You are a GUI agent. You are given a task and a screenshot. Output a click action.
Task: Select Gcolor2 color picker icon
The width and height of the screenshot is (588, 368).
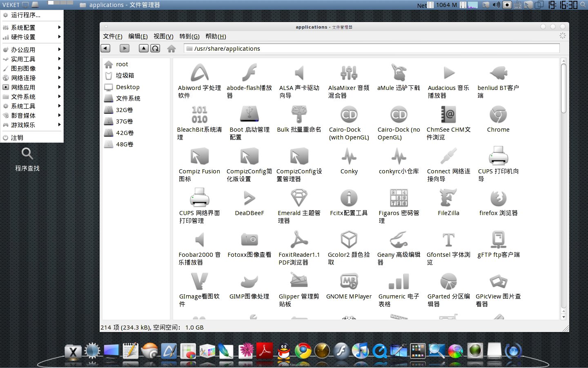pyautogui.click(x=349, y=240)
